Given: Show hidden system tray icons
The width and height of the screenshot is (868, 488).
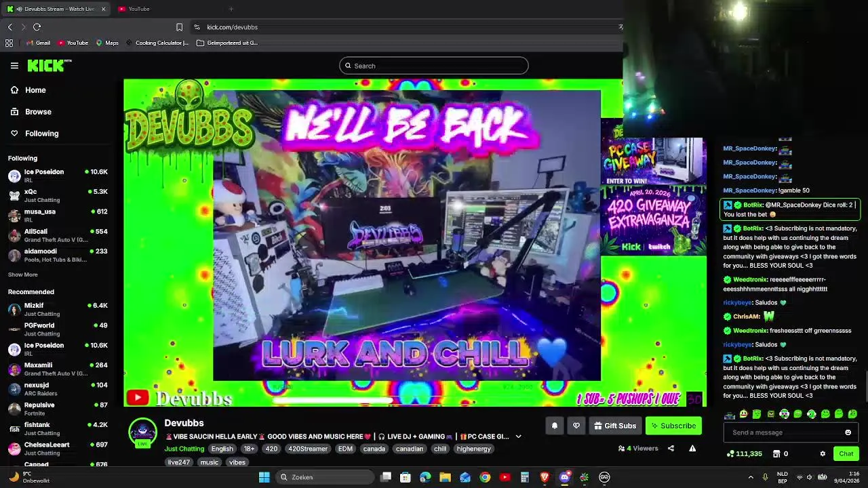Looking at the screenshot, I should 751,477.
